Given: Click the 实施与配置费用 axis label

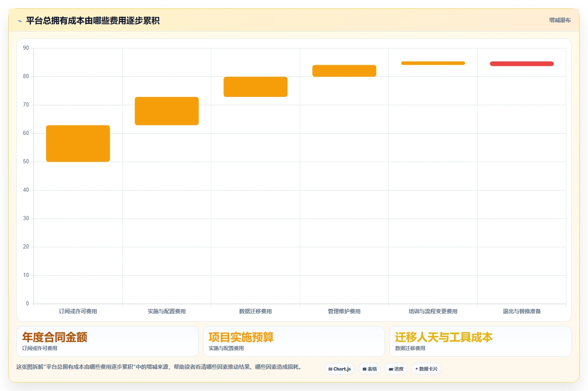Looking at the screenshot, I should [x=167, y=311].
